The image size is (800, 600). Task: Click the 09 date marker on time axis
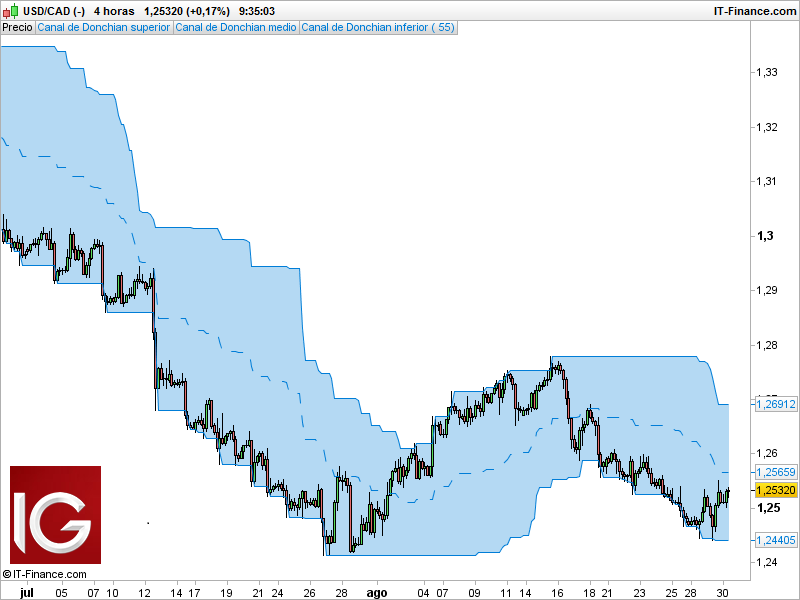click(474, 593)
